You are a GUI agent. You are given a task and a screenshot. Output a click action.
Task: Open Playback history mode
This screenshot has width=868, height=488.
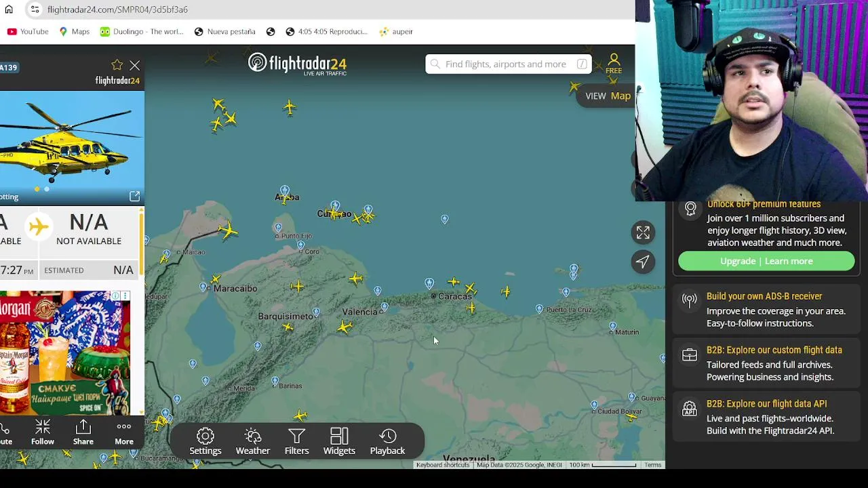387,442
